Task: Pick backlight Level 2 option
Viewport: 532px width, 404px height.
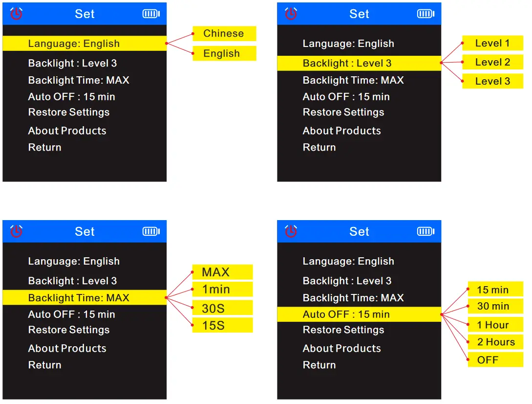Action: (x=492, y=62)
